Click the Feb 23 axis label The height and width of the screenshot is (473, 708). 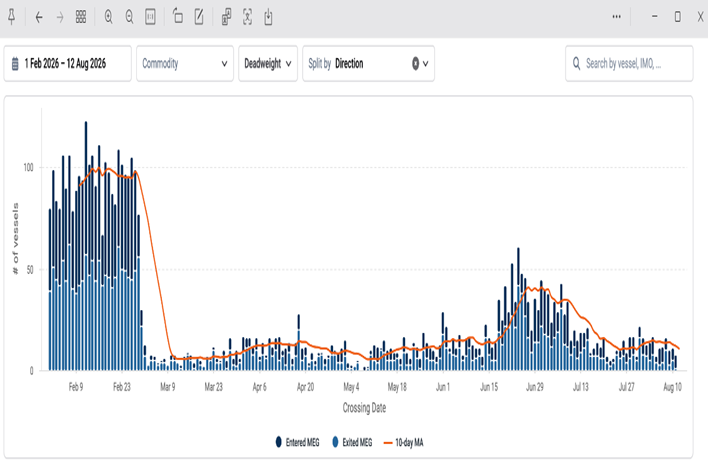click(x=121, y=387)
